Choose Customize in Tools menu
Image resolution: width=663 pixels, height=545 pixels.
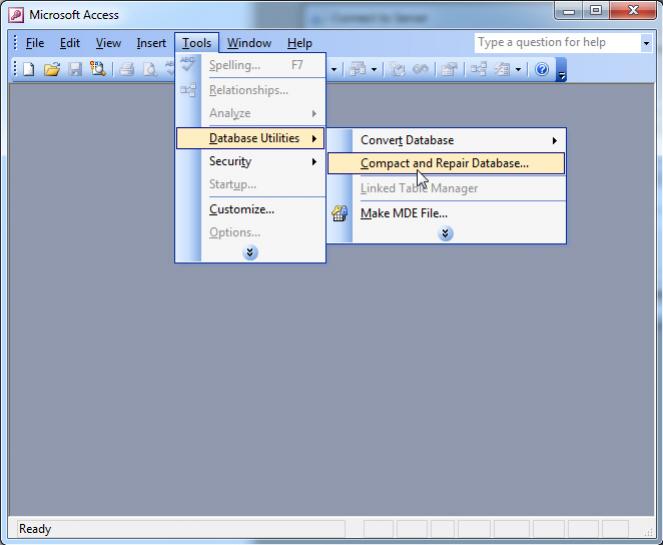(x=250, y=209)
